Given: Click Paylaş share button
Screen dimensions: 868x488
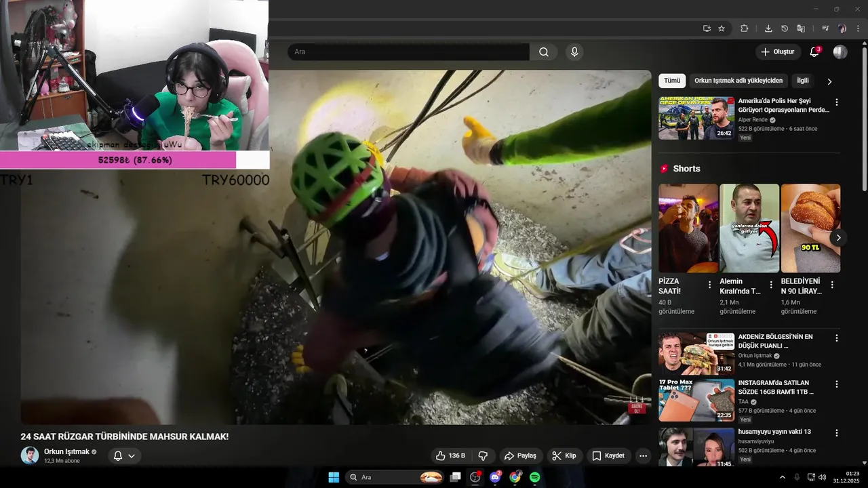Looking at the screenshot, I should point(520,455).
